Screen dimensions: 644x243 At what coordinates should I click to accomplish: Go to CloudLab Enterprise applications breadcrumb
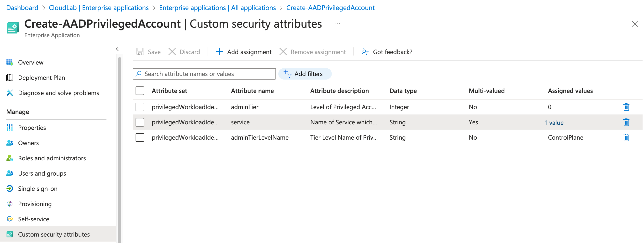pos(99,7)
